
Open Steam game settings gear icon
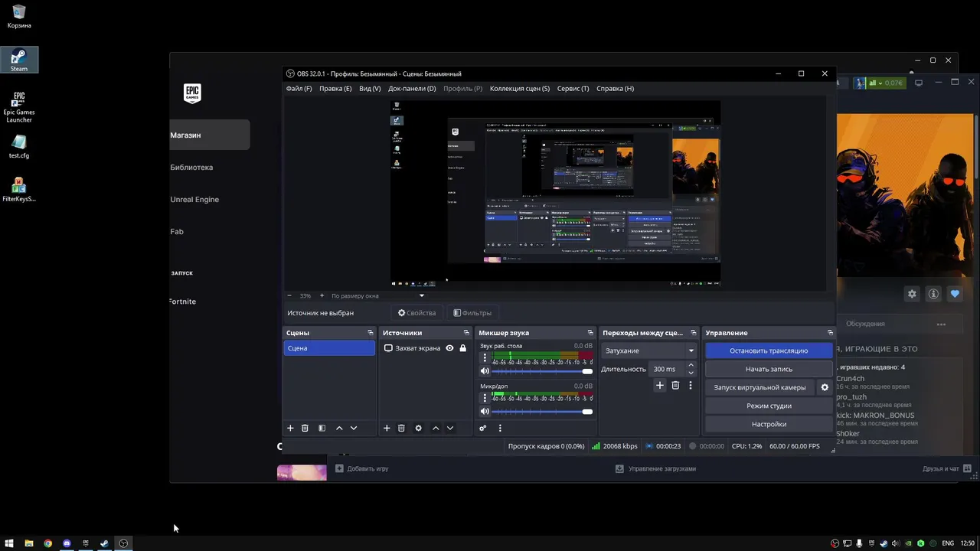[912, 294]
